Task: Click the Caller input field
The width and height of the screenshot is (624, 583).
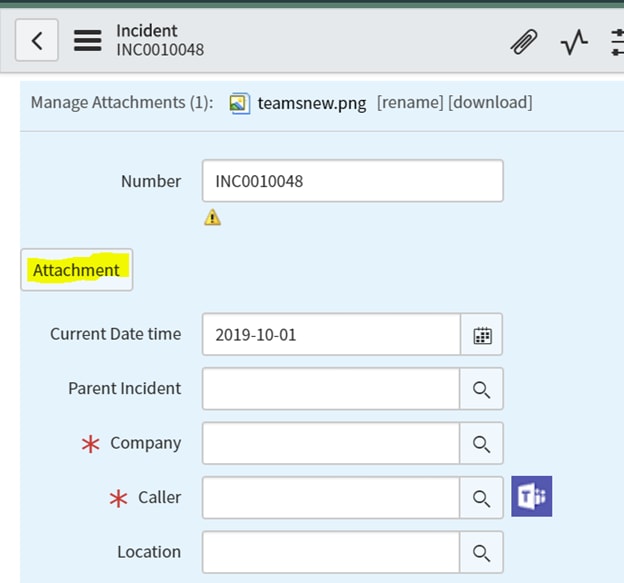Action: [331, 497]
